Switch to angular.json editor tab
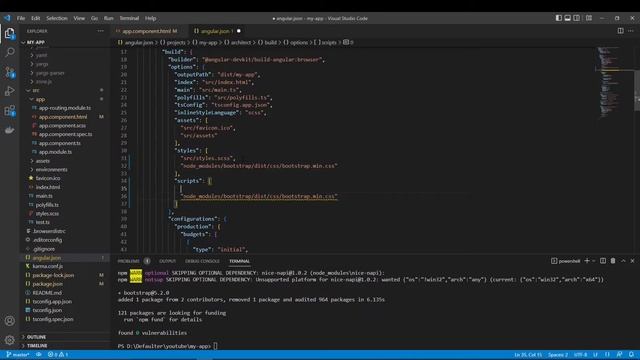Screen dimensions: 640x360 coord(216,31)
